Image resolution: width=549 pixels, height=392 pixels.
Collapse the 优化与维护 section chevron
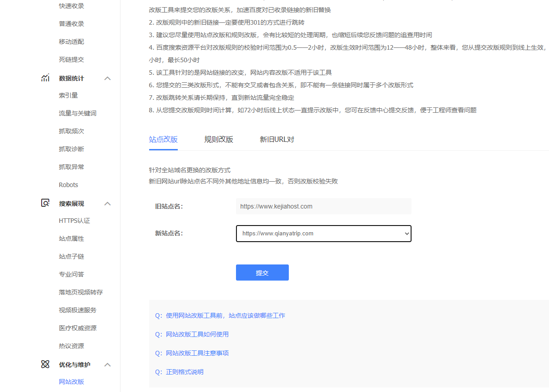107,365
